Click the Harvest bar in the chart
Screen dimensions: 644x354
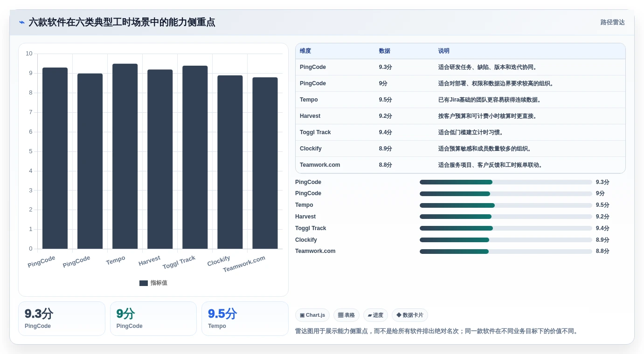coord(160,159)
